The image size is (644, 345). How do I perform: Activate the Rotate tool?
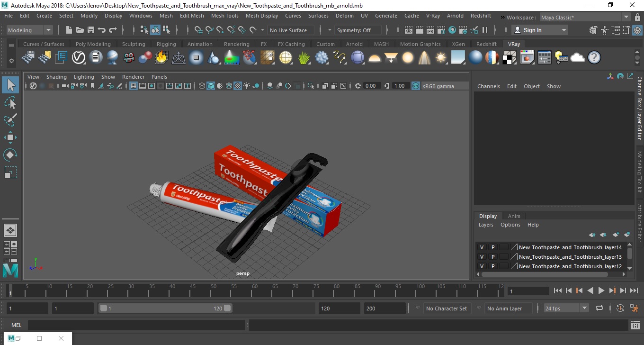coord(10,155)
